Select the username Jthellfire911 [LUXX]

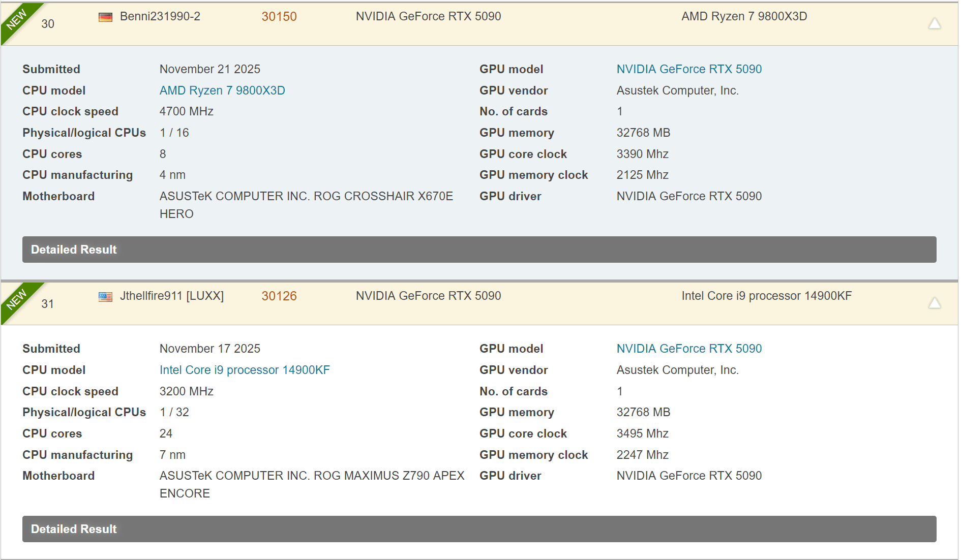(172, 296)
